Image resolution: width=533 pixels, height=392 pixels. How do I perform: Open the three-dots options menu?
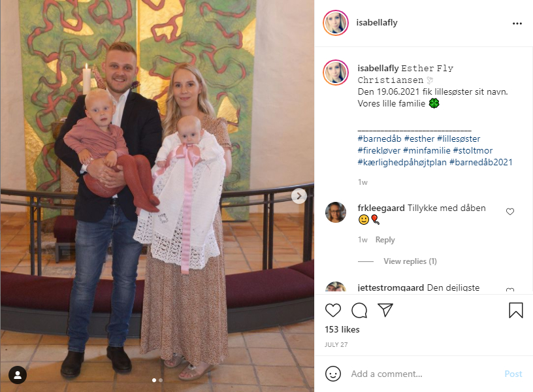point(517,23)
